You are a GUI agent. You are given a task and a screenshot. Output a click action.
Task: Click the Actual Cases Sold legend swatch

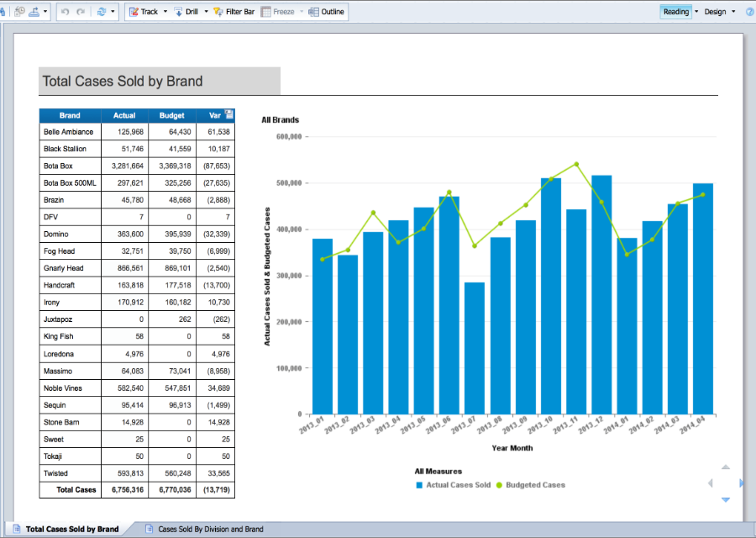tap(419, 485)
